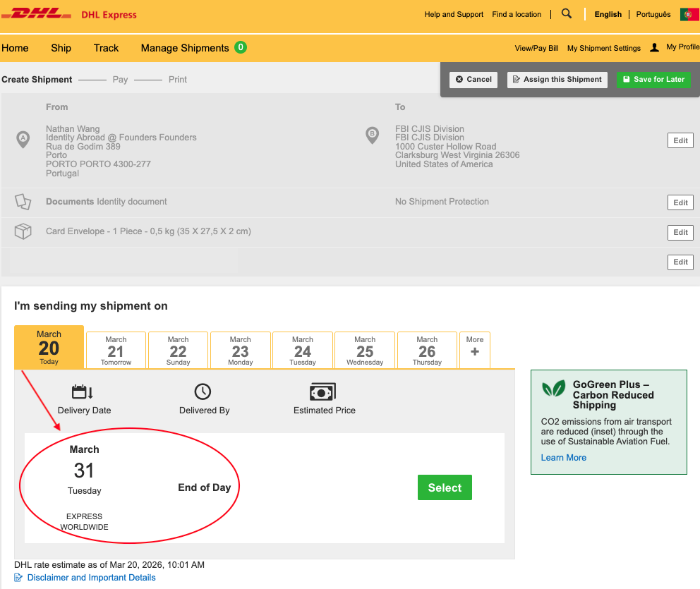Switch language to Português
Image resolution: width=700 pixels, height=589 pixels.
pyautogui.click(x=653, y=14)
